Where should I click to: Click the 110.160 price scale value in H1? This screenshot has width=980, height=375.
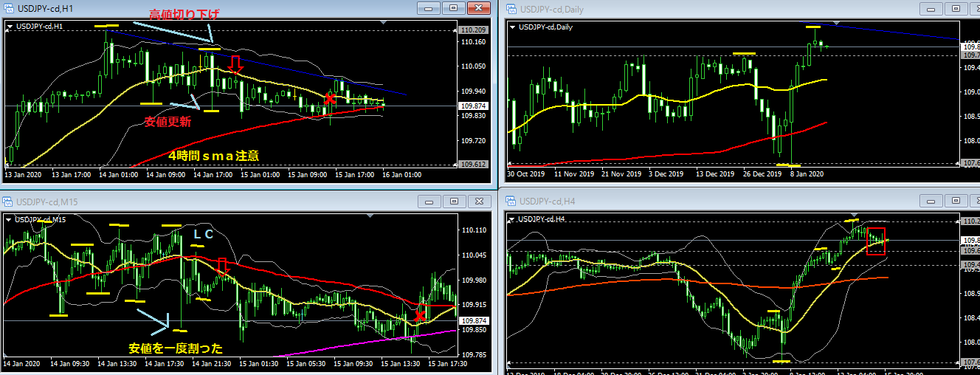(x=472, y=42)
